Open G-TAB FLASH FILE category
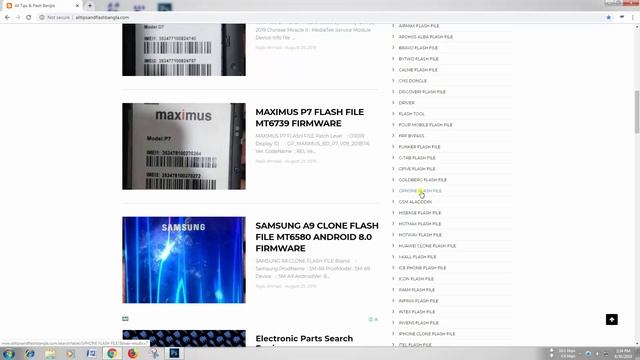 point(417,158)
